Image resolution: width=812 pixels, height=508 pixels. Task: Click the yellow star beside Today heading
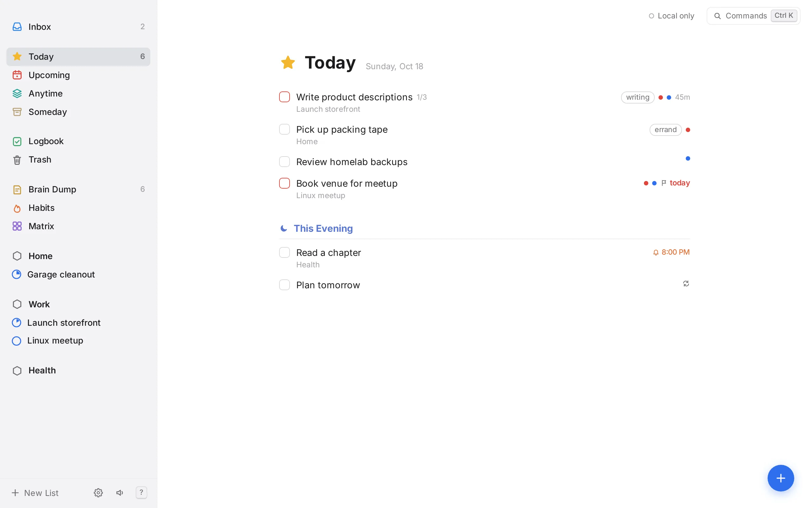point(288,63)
